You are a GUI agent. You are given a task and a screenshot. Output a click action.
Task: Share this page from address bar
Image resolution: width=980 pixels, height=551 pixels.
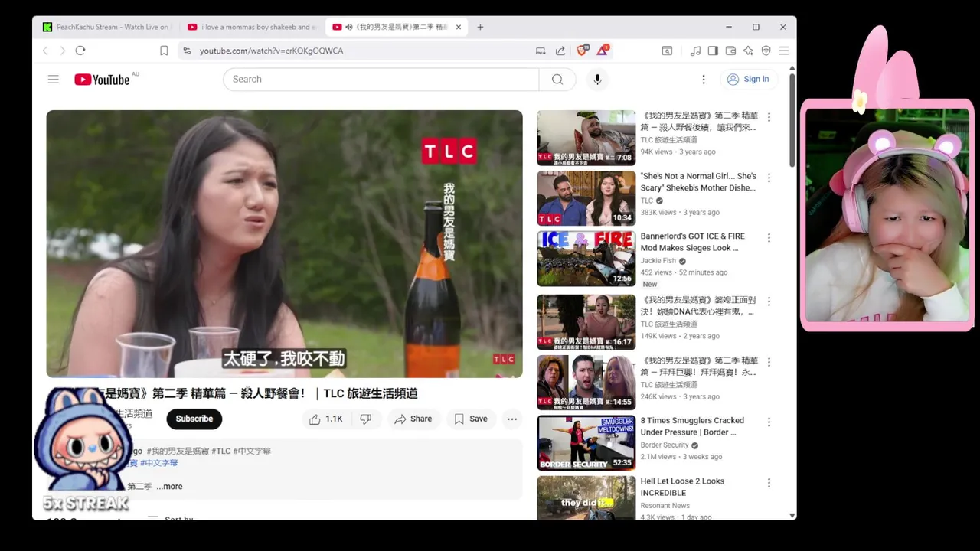pos(560,51)
